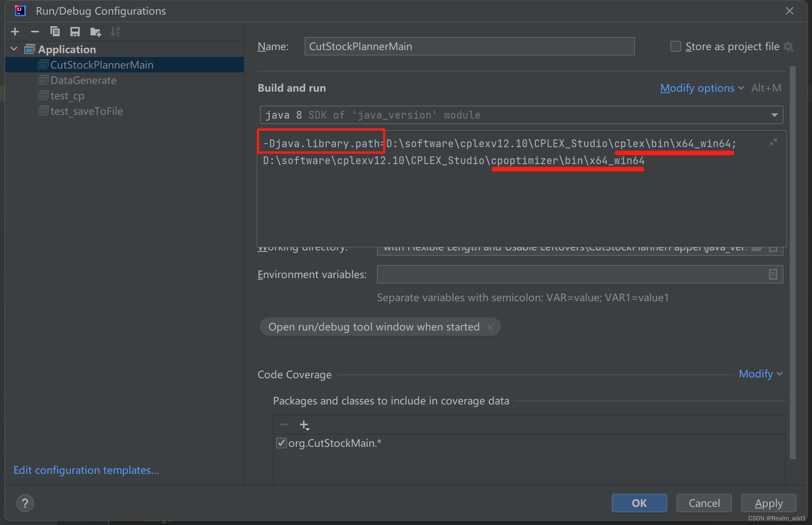Collapse the Application tree node
The height and width of the screenshot is (525, 812).
(14, 49)
